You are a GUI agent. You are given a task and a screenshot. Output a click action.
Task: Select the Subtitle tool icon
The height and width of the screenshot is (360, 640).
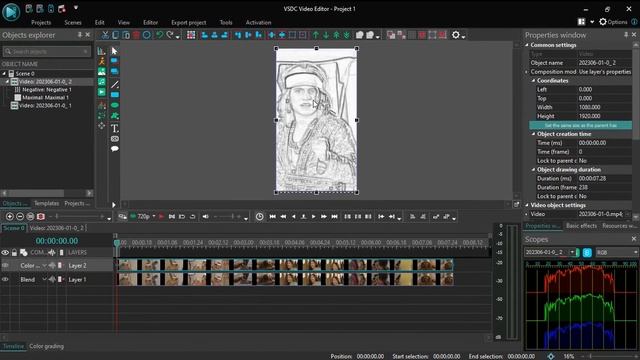(115, 139)
